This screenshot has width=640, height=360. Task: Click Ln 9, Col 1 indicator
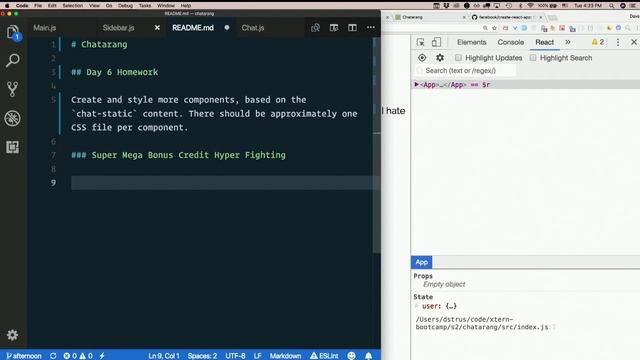point(164,356)
